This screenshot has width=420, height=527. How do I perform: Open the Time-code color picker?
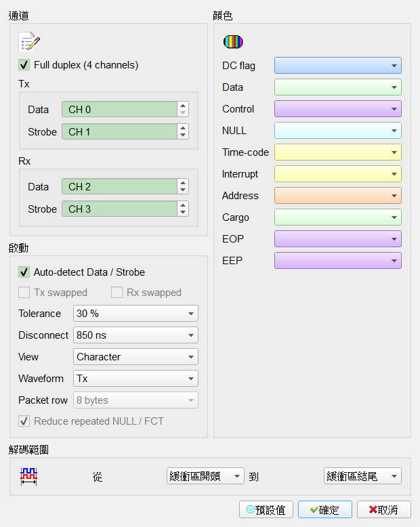(x=338, y=152)
